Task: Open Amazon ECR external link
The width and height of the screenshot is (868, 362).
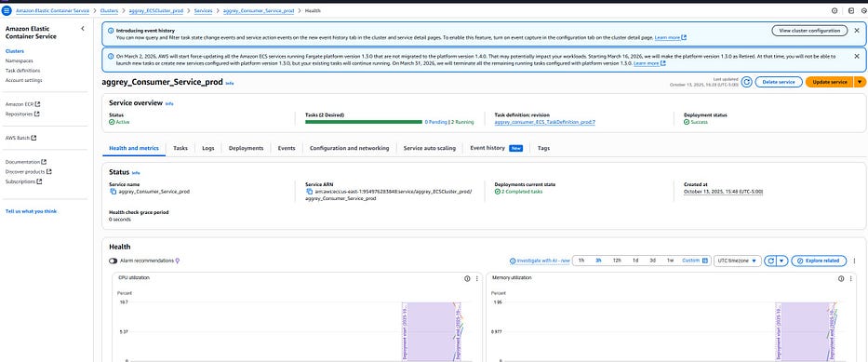Action: tap(22, 104)
